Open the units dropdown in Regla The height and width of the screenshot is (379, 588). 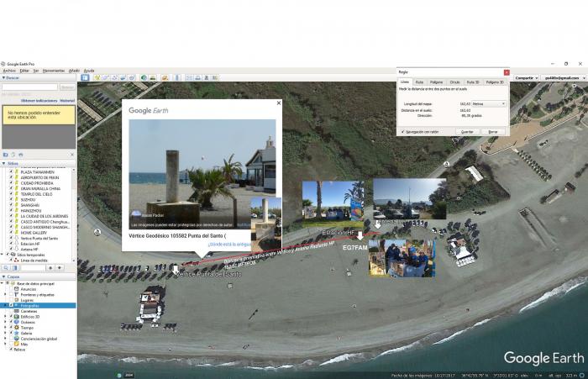coord(489,104)
